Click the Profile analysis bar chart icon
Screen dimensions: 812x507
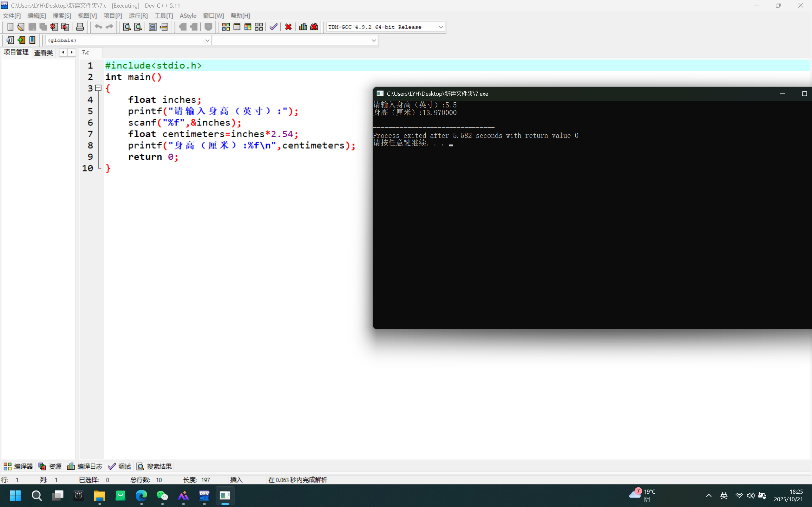pos(303,27)
